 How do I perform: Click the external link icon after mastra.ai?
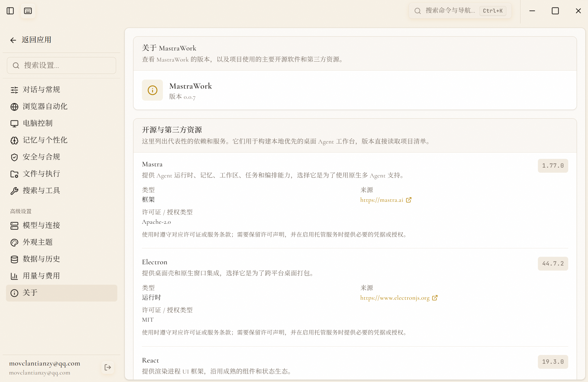tap(409, 200)
